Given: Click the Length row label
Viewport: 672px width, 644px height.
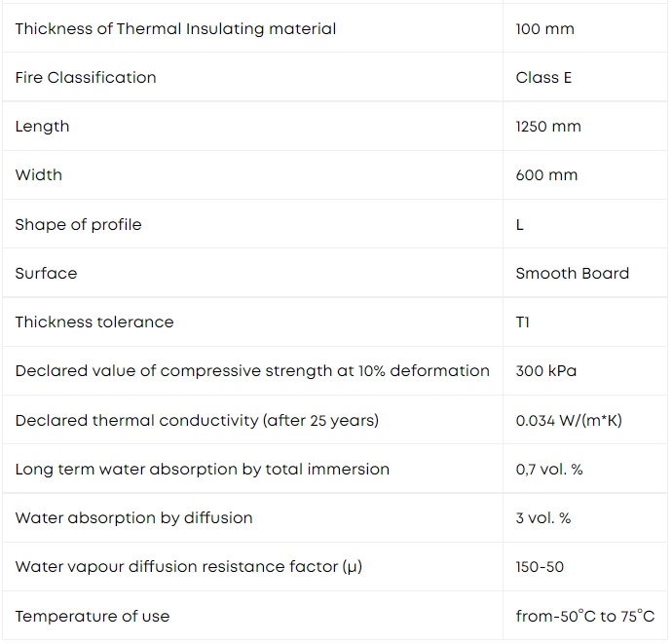Looking at the screenshot, I should [42, 127].
